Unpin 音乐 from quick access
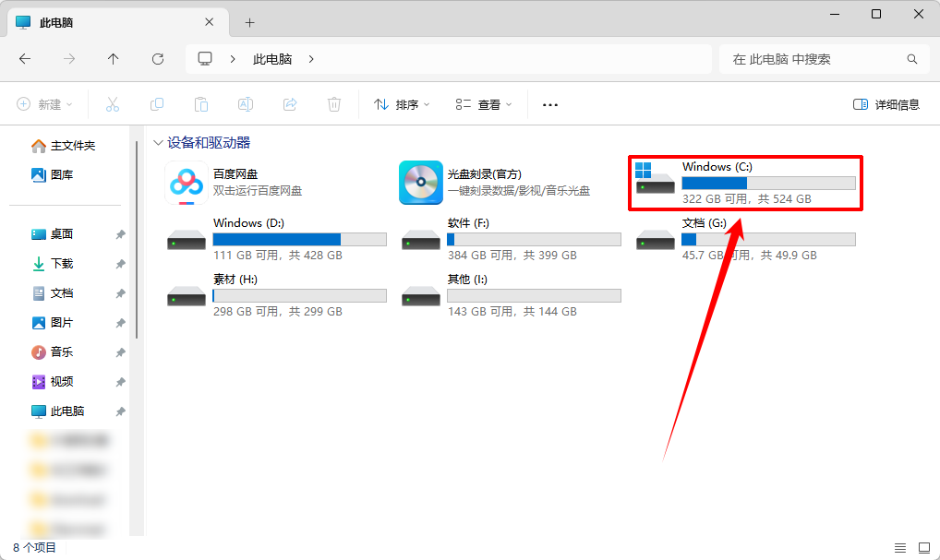Screen dimensions: 940x560 120,352
